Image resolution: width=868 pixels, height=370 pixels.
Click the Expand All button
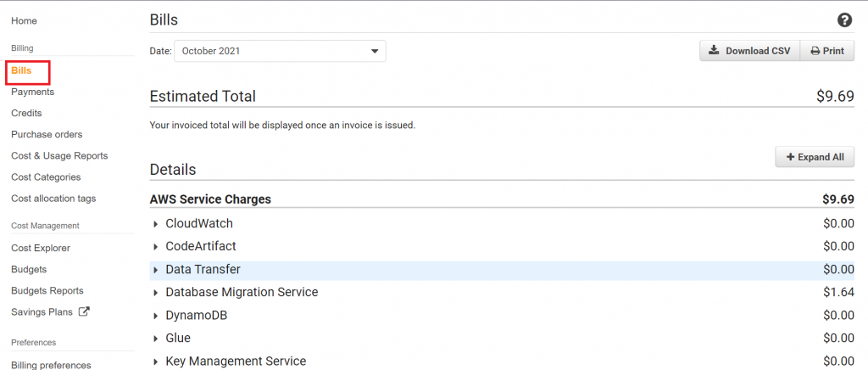815,157
